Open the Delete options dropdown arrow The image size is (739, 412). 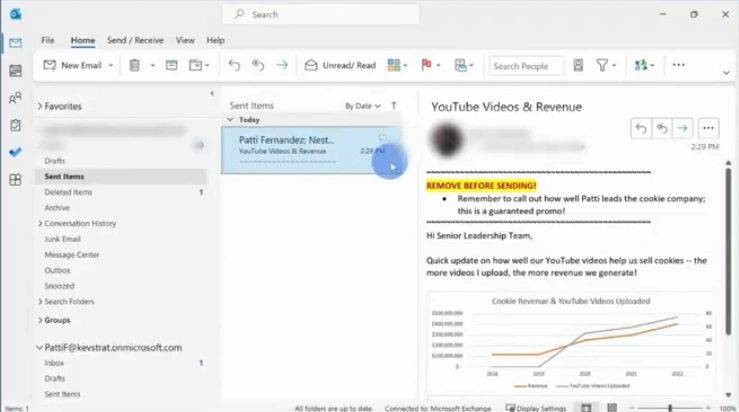click(x=152, y=66)
